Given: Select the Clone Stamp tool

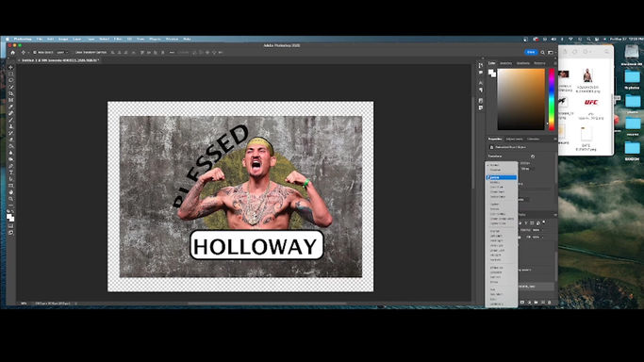Looking at the screenshot, I should coord(10,126).
